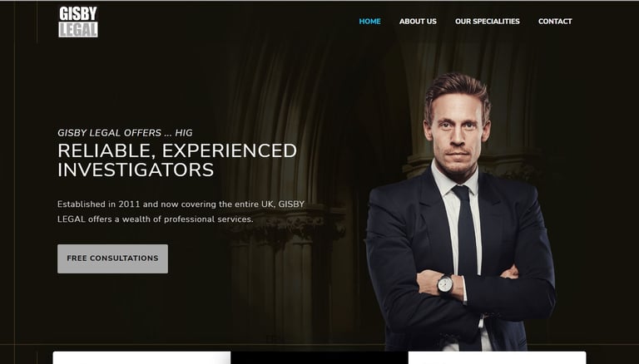
Task: Go to the About Us page
Action: click(x=418, y=21)
